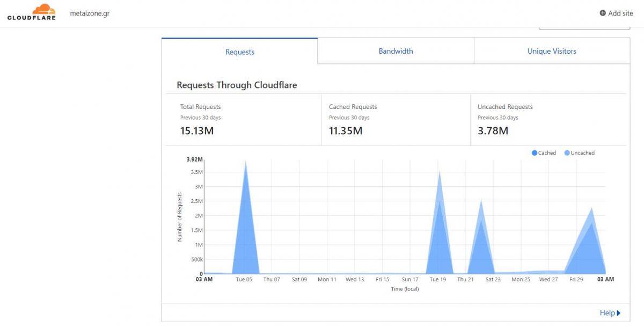The image size is (644, 327).
Task: Click the Wed 27 axis label
Action: [x=548, y=279]
